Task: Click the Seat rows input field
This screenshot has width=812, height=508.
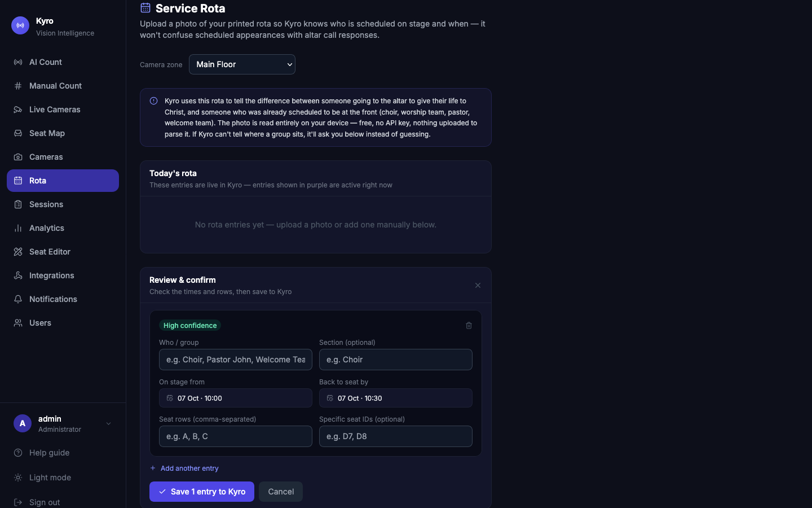Action: 236,436
